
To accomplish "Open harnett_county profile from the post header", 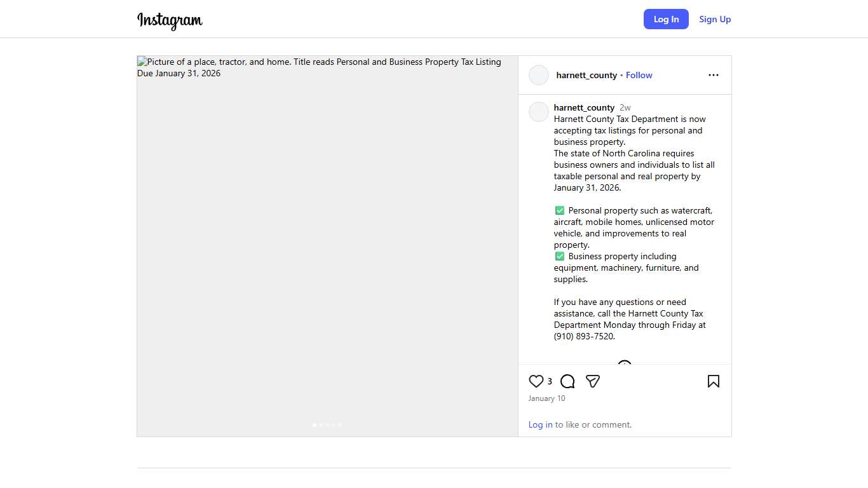I will [586, 75].
